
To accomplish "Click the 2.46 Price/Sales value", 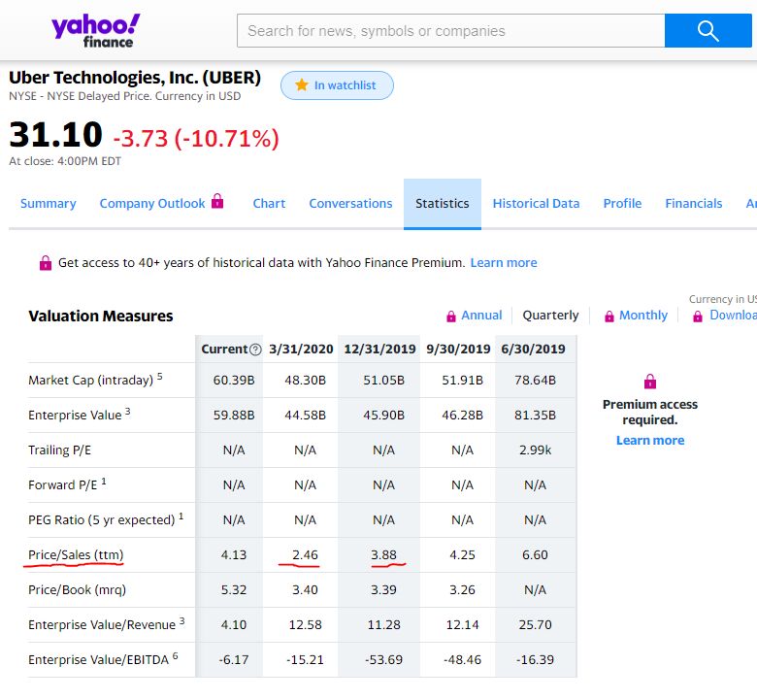I will 305,555.
